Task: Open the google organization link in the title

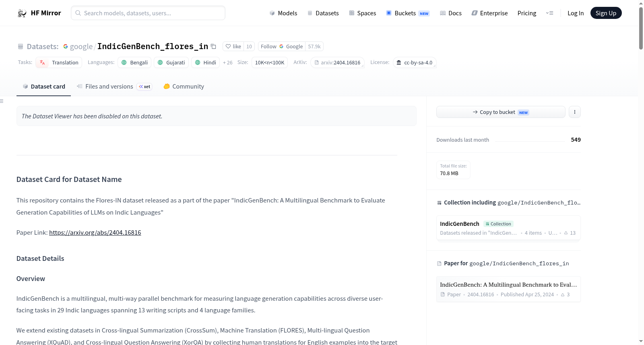Action: pyautogui.click(x=81, y=46)
